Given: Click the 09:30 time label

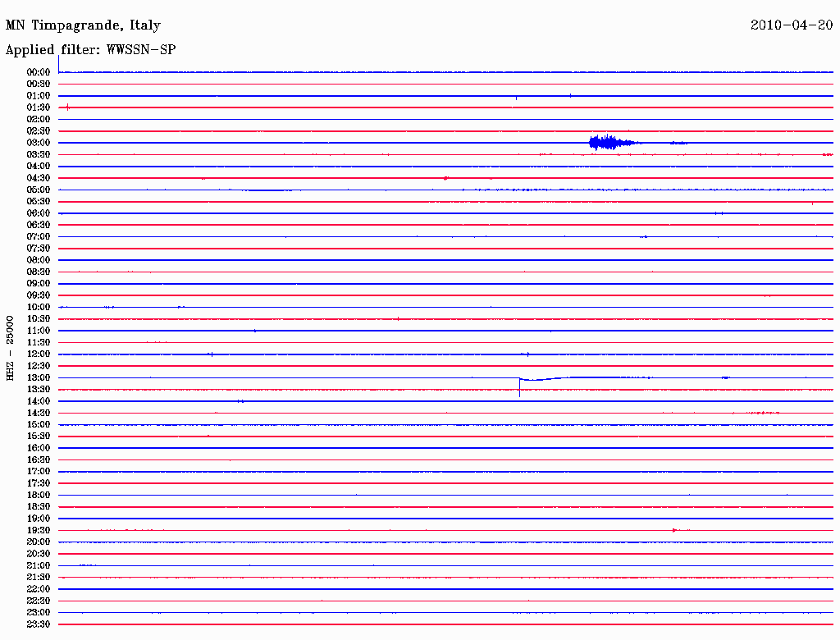Looking at the screenshot, I should [39, 295].
